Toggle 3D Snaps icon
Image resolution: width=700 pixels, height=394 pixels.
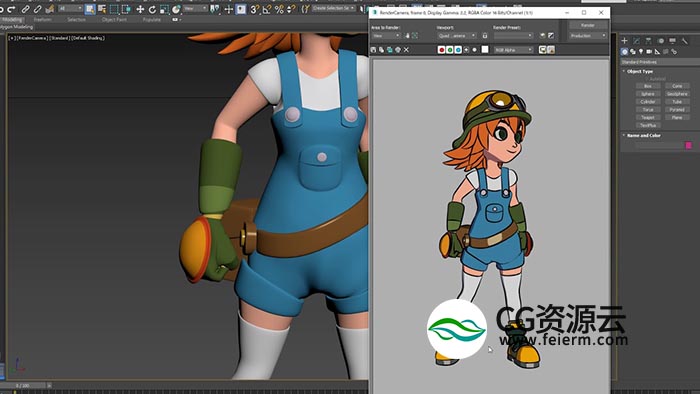255,9
